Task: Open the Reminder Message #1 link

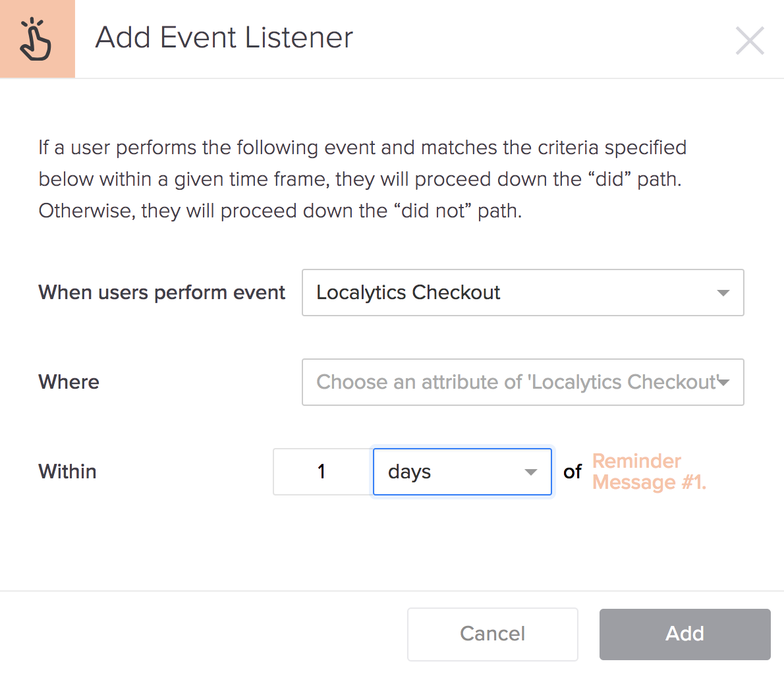Action: point(648,472)
